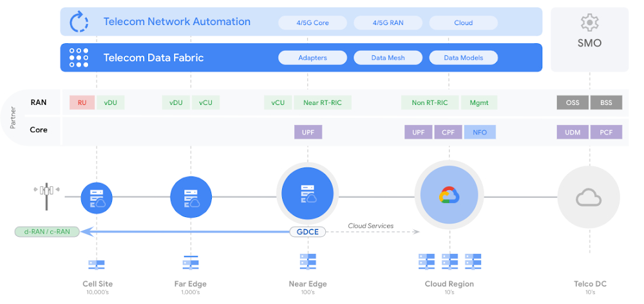Click the Core row label
The width and height of the screenshot is (644, 304).
[39, 130]
